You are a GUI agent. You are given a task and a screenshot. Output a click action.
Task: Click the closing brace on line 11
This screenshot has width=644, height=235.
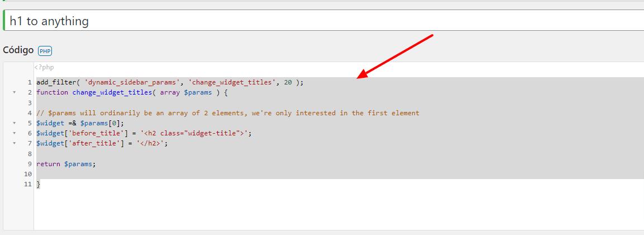38,185
